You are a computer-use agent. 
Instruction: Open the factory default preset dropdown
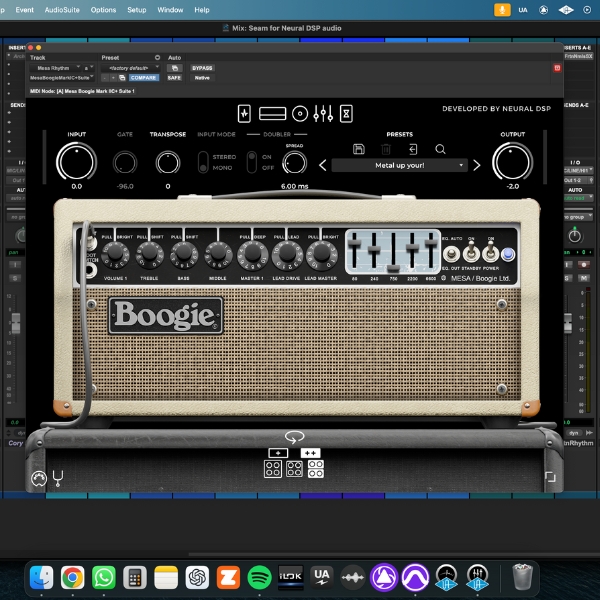click(x=130, y=68)
